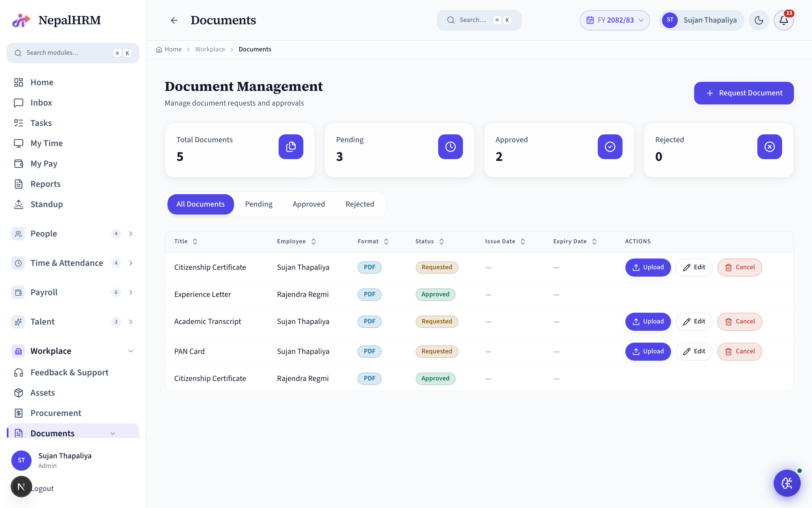
Task: Open Home in the sidebar
Action: click(x=73, y=82)
